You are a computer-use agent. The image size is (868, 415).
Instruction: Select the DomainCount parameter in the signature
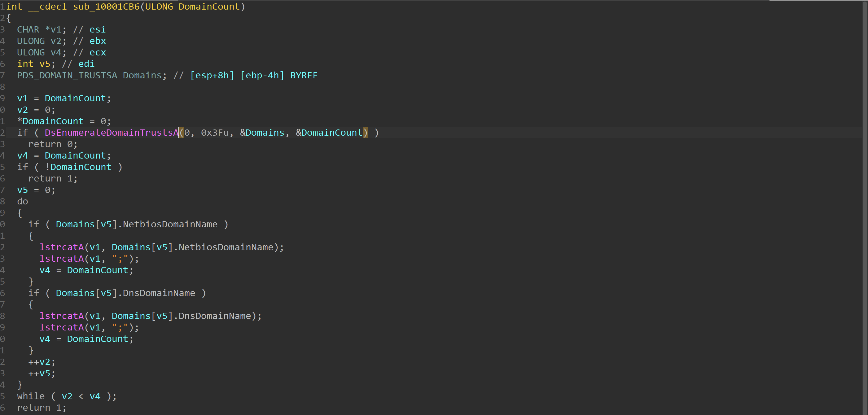coord(209,7)
